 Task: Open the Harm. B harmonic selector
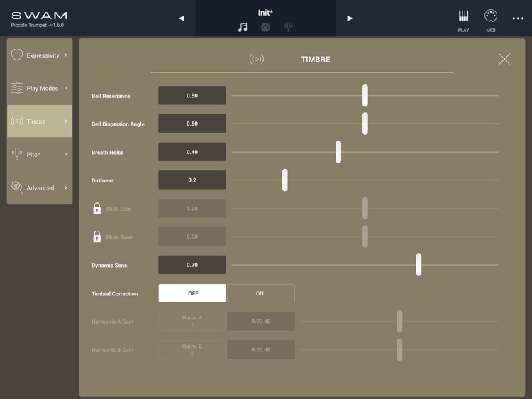pyautogui.click(x=192, y=350)
